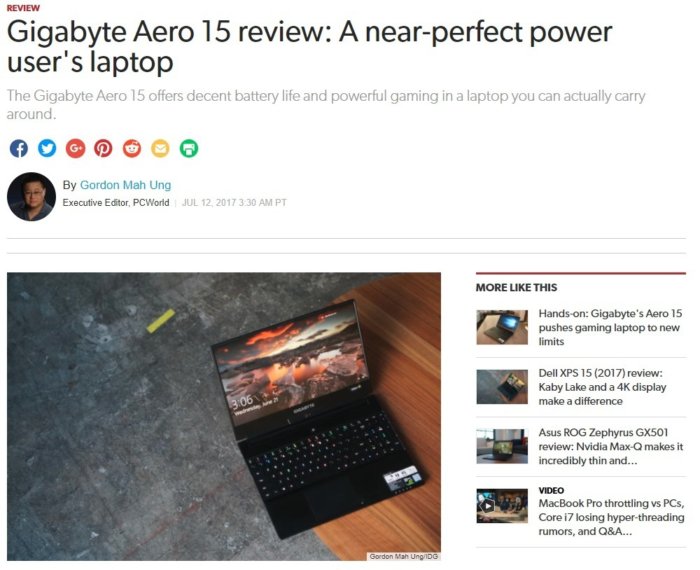700x570 pixels.
Task: Pin article with Pinterest icon
Action: 103,149
